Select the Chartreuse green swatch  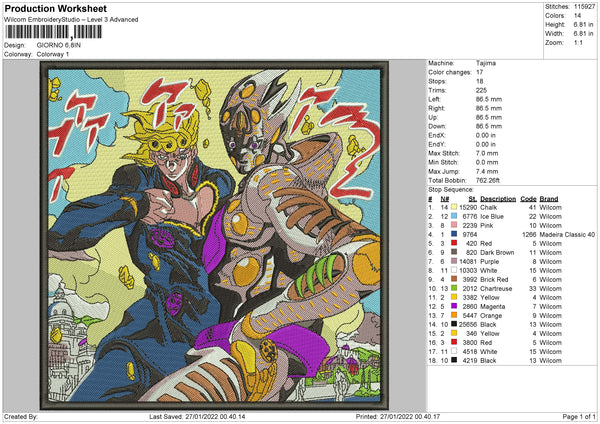coord(454,288)
